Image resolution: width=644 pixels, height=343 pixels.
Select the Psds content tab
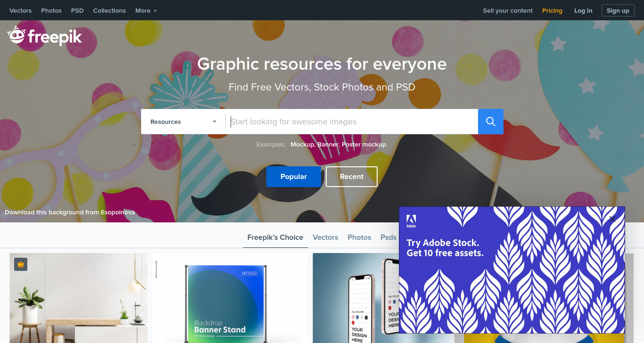point(388,237)
